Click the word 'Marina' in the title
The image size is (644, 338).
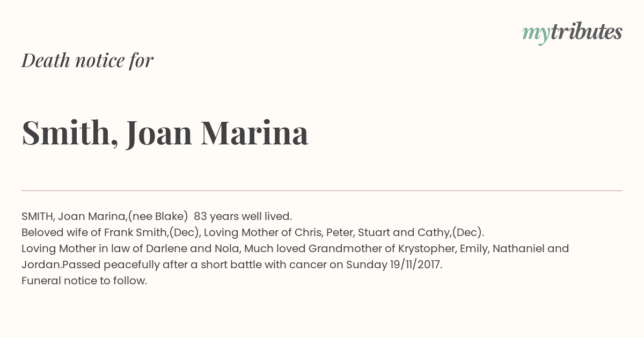[x=254, y=133]
